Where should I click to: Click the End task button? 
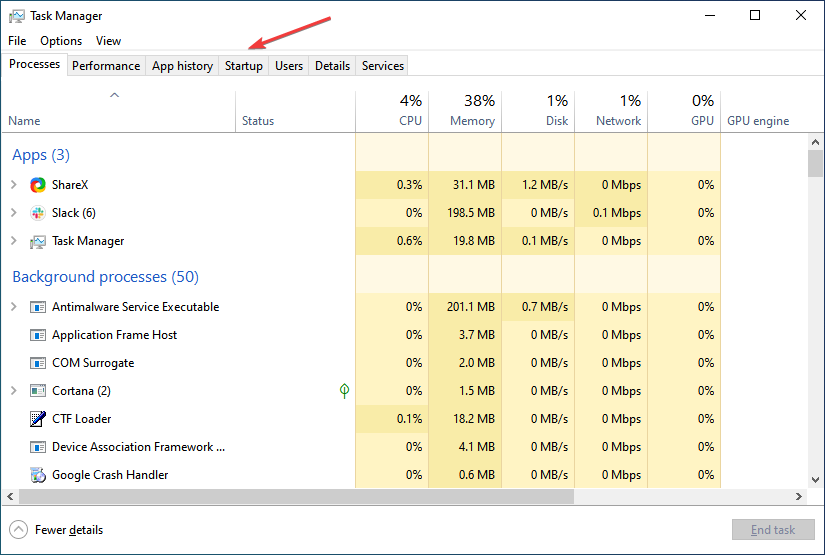[773, 530]
